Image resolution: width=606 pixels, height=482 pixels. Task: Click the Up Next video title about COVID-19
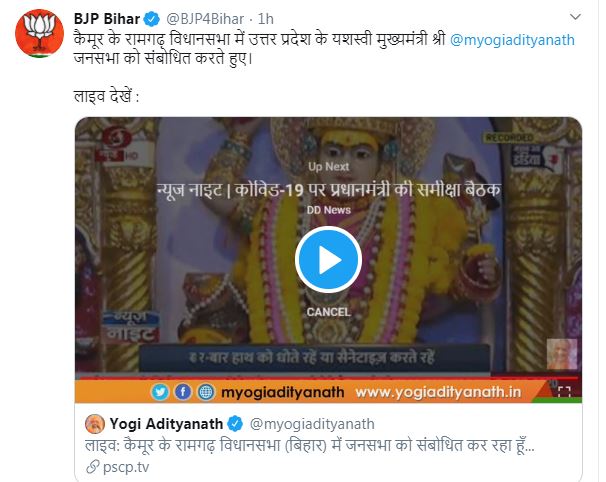coord(329,190)
